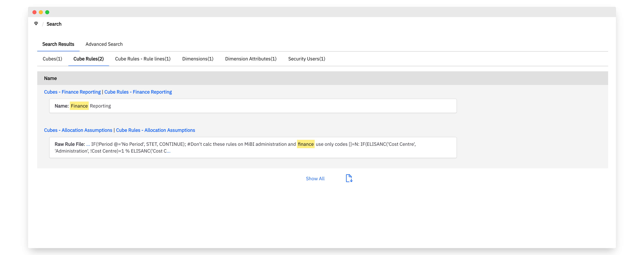This screenshot has height=255, width=644.
Task: Click the yellow minimize window button
Action: 41,12
